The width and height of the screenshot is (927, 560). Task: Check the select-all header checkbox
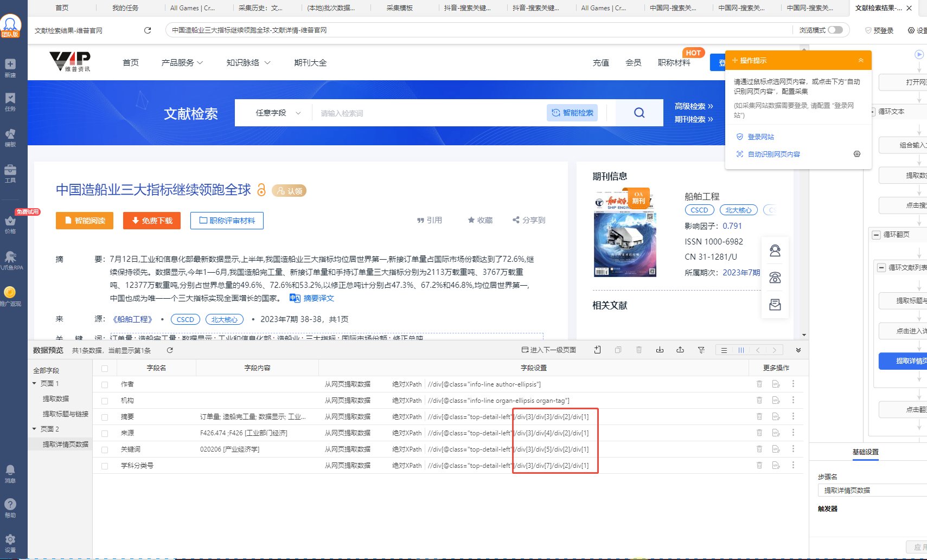click(105, 368)
